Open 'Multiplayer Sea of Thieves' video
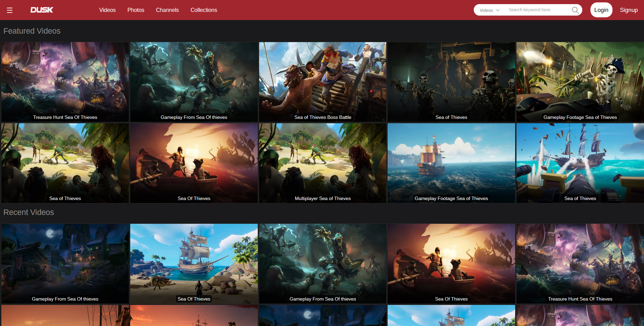 [323, 163]
